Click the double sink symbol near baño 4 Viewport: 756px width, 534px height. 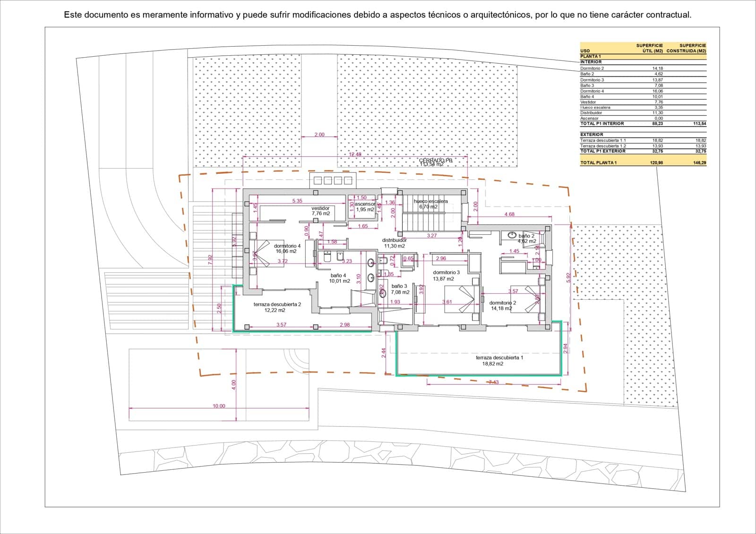[371, 270]
